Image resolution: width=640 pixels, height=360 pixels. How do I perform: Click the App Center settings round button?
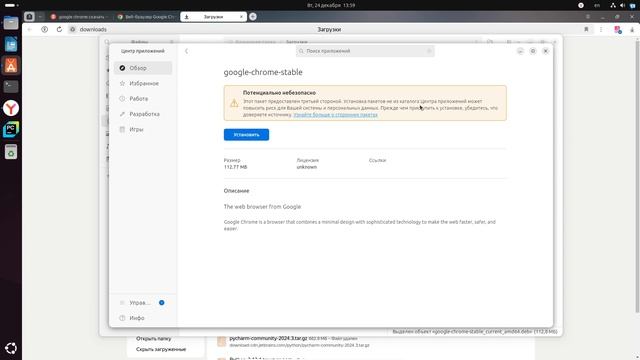533,51
